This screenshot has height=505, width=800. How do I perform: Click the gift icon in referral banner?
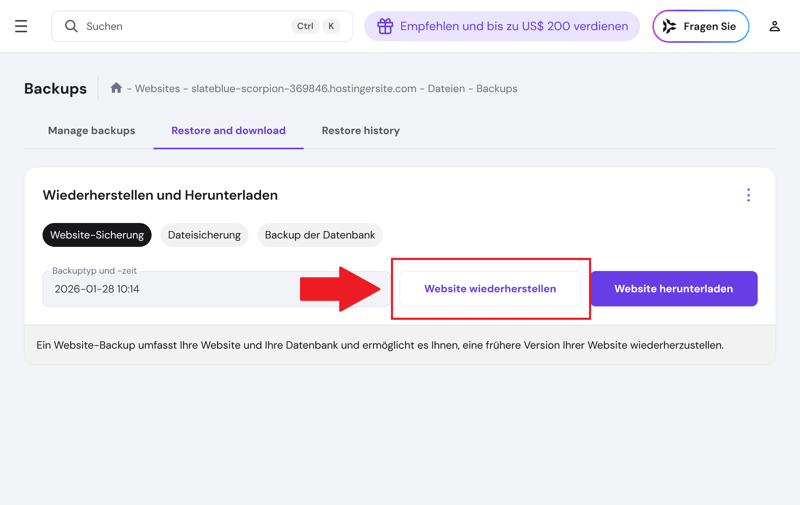pos(385,27)
